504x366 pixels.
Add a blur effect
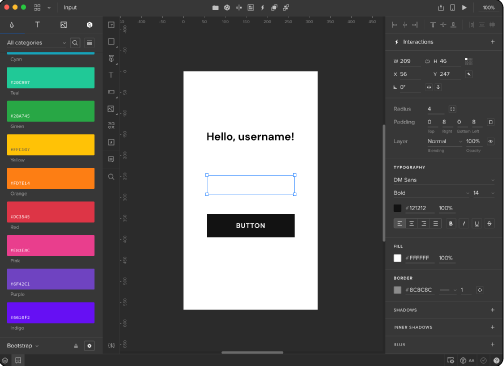pos(492,344)
